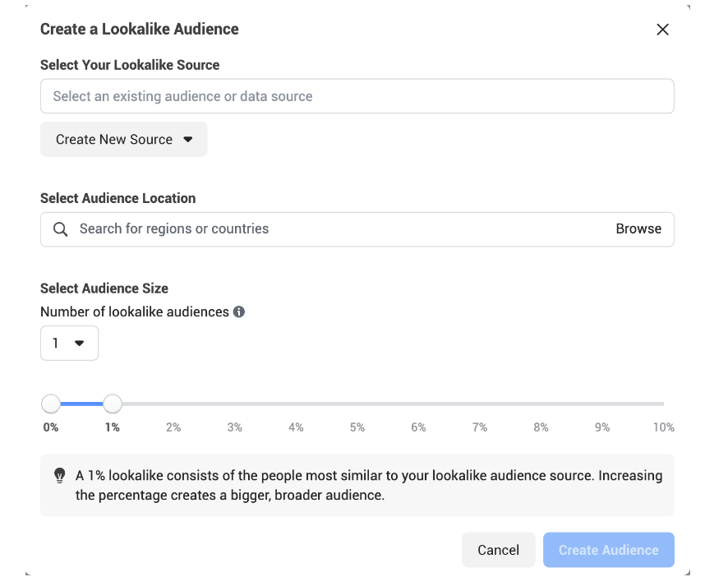
Task: Click the 10% label on the size slider
Action: click(x=663, y=427)
